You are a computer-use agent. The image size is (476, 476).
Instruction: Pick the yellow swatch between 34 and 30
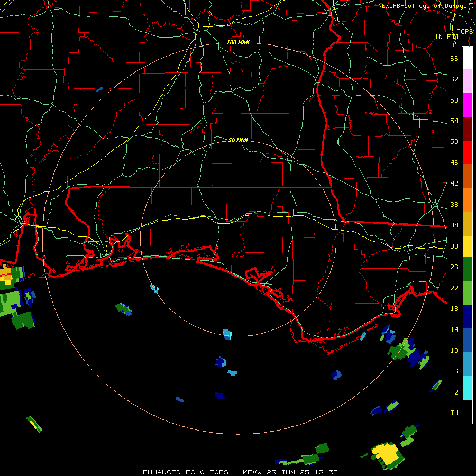click(x=467, y=246)
